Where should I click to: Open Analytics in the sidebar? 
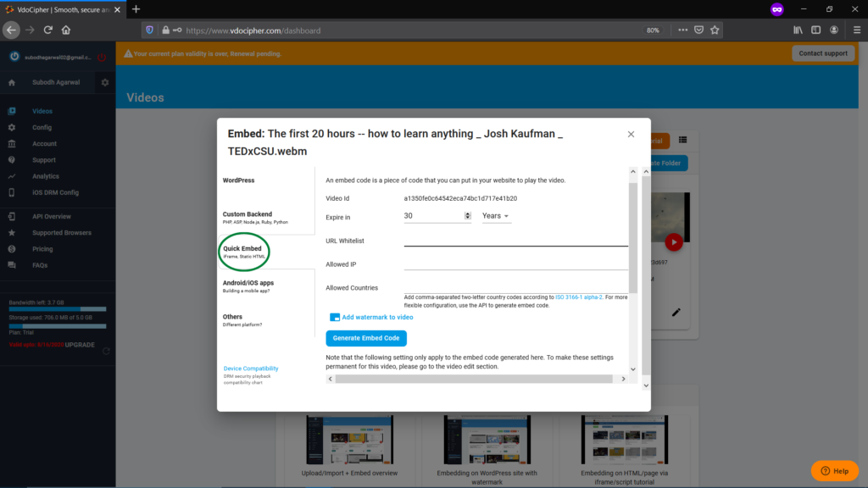click(46, 176)
